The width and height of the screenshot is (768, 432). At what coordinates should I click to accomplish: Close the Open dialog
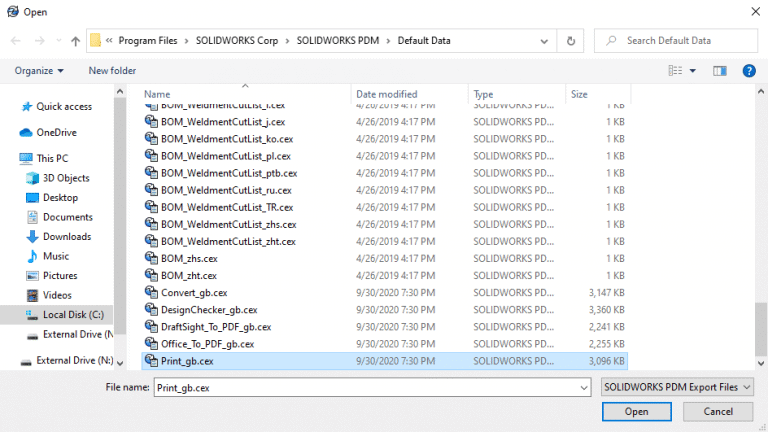click(x=755, y=11)
